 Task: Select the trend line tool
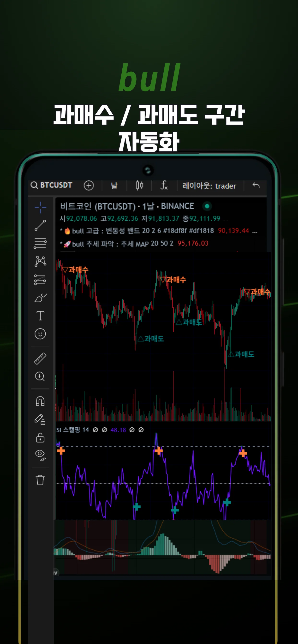[40, 225]
